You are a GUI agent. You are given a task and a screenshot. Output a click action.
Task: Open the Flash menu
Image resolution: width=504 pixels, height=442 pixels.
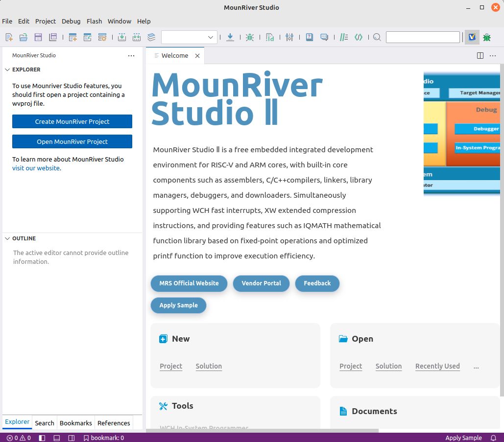94,21
